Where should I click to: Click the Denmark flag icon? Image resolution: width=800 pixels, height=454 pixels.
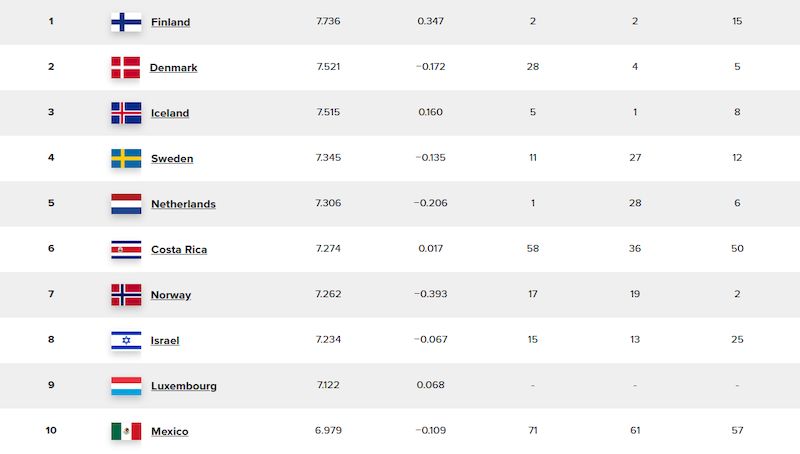126,67
